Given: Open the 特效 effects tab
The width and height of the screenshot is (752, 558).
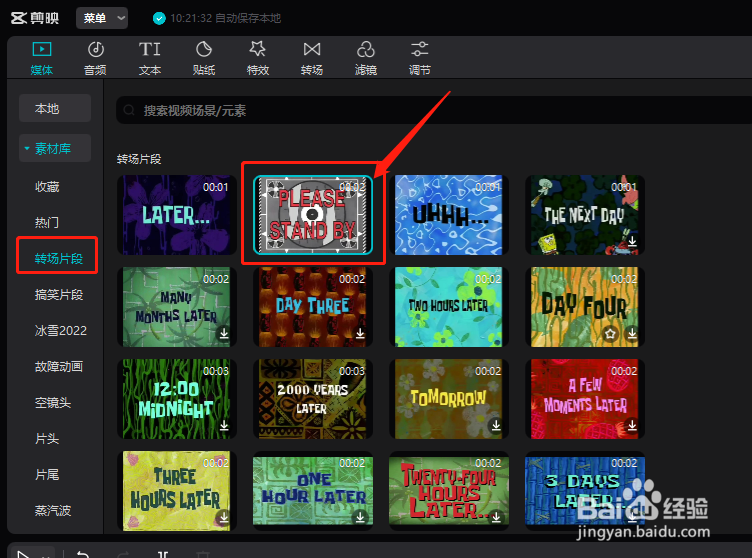Looking at the screenshot, I should click(x=258, y=58).
